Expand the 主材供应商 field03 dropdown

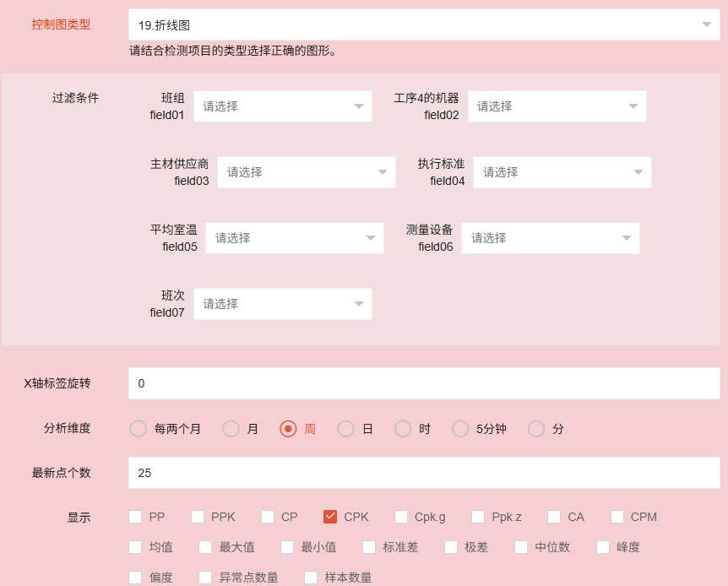[307, 172]
